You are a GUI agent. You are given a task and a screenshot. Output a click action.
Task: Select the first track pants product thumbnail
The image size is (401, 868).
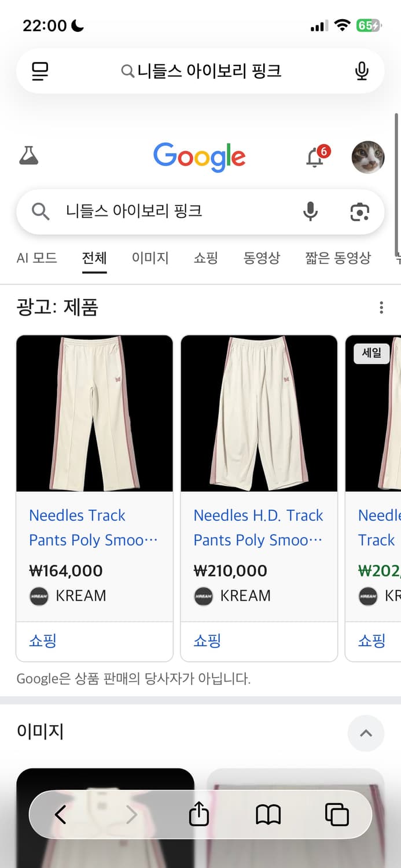click(94, 413)
